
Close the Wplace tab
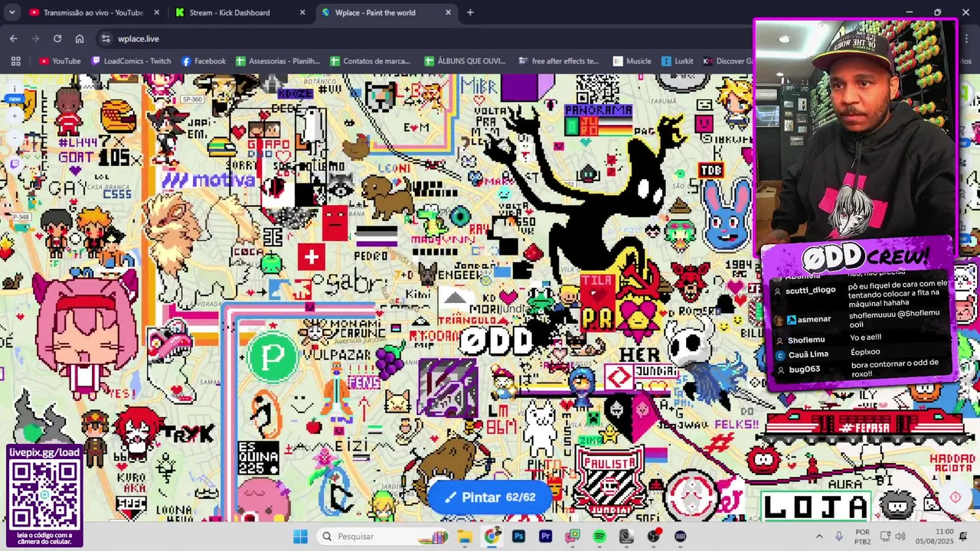coord(448,12)
